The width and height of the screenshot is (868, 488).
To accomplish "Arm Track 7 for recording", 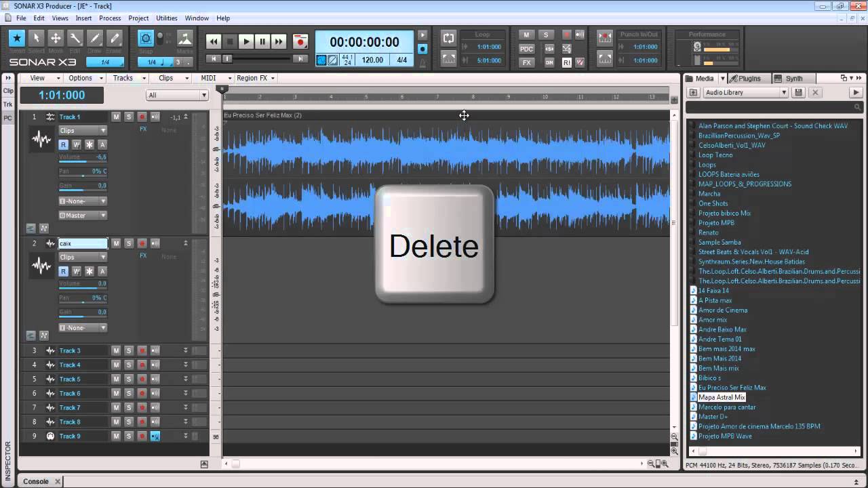I will pyautogui.click(x=142, y=407).
